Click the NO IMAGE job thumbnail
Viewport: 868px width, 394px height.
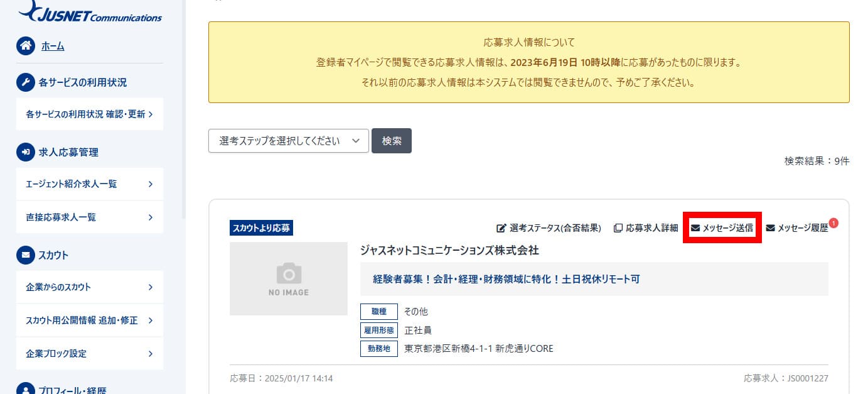click(x=289, y=278)
